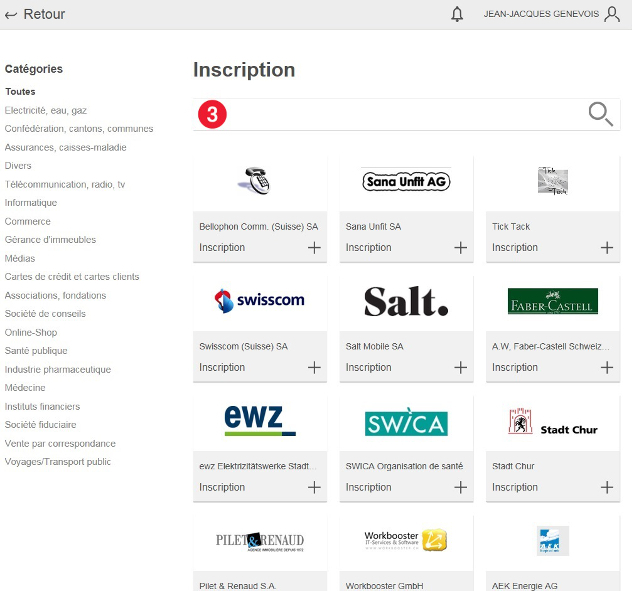Filter by Vente par correspondance
This screenshot has height=591, width=634.
60,443
